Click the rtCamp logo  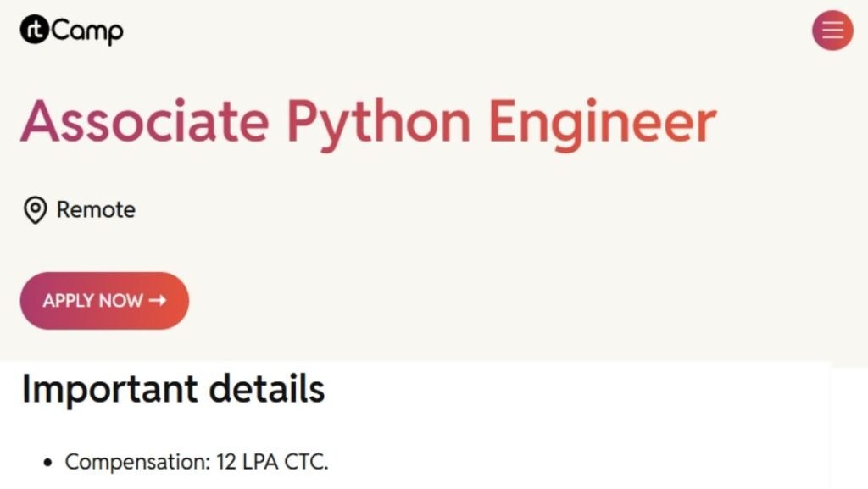click(x=72, y=31)
